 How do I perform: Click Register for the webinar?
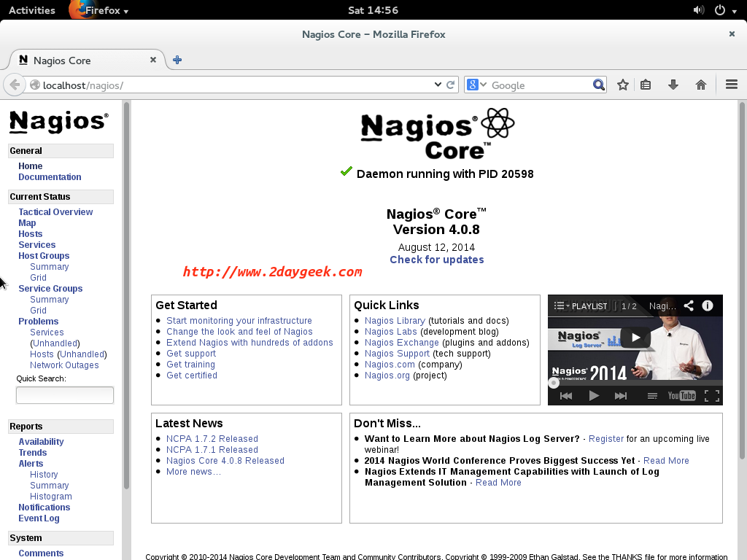606,438
